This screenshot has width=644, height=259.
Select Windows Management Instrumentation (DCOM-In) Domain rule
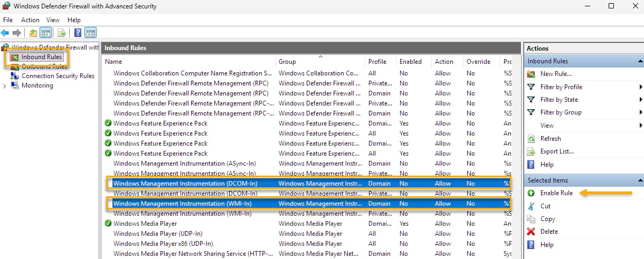pyautogui.click(x=307, y=184)
